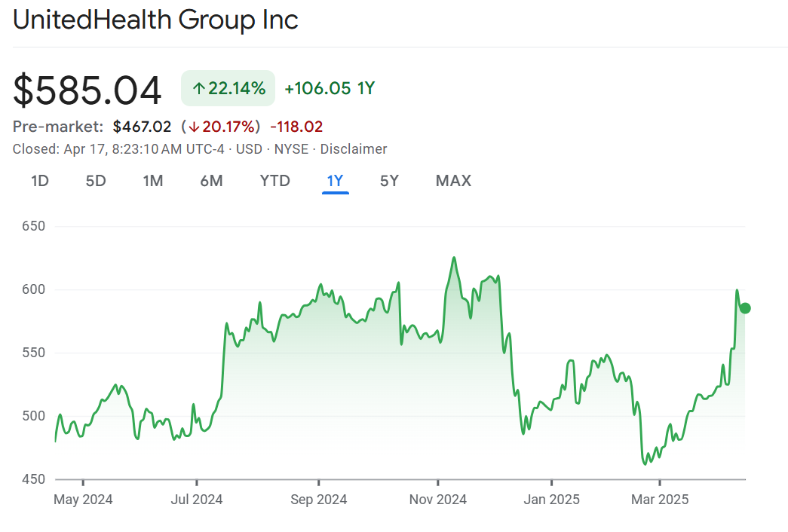
Task: Click the active 1Y range tab
Action: [x=335, y=181]
